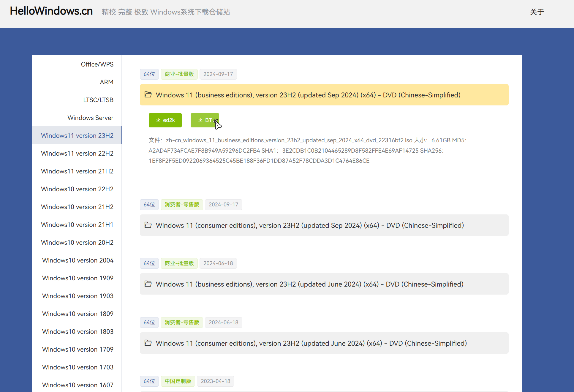The width and height of the screenshot is (574, 392).
Task: Click the 2023-04-18 date tag
Action: coord(215,381)
